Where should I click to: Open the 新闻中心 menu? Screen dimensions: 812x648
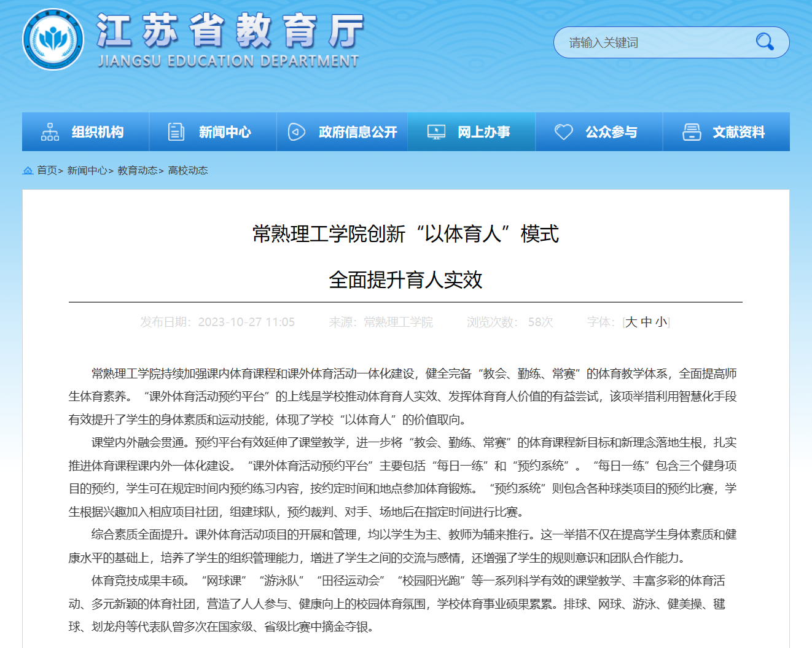tap(213, 131)
